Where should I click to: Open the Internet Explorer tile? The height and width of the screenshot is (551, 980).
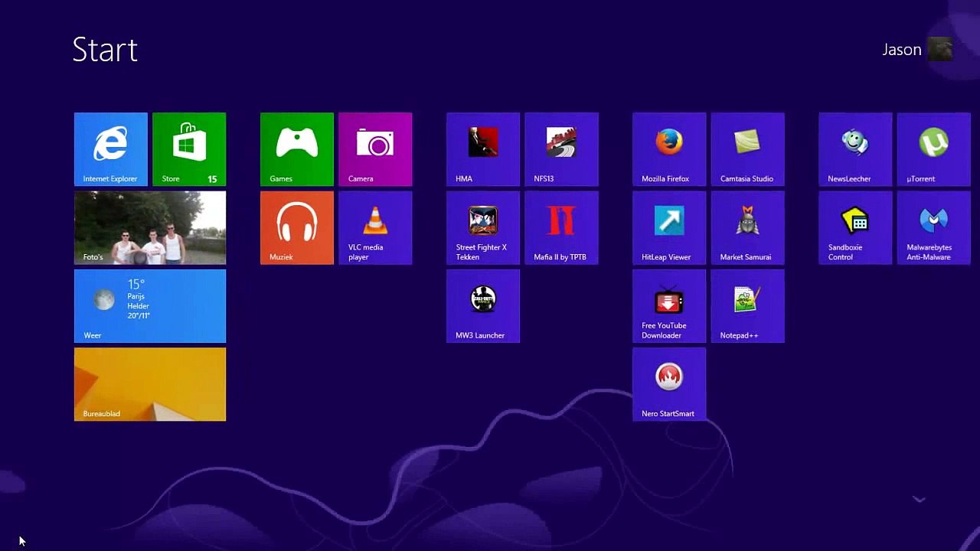pos(111,149)
